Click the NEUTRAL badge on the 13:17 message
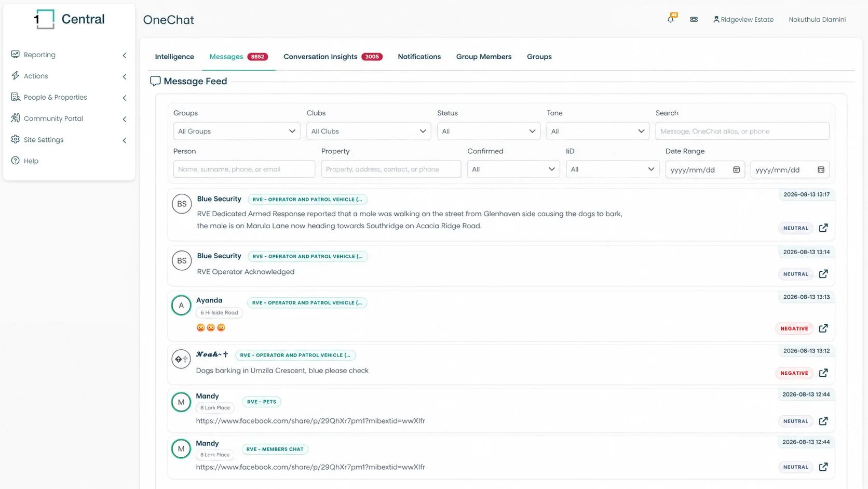 pos(796,228)
